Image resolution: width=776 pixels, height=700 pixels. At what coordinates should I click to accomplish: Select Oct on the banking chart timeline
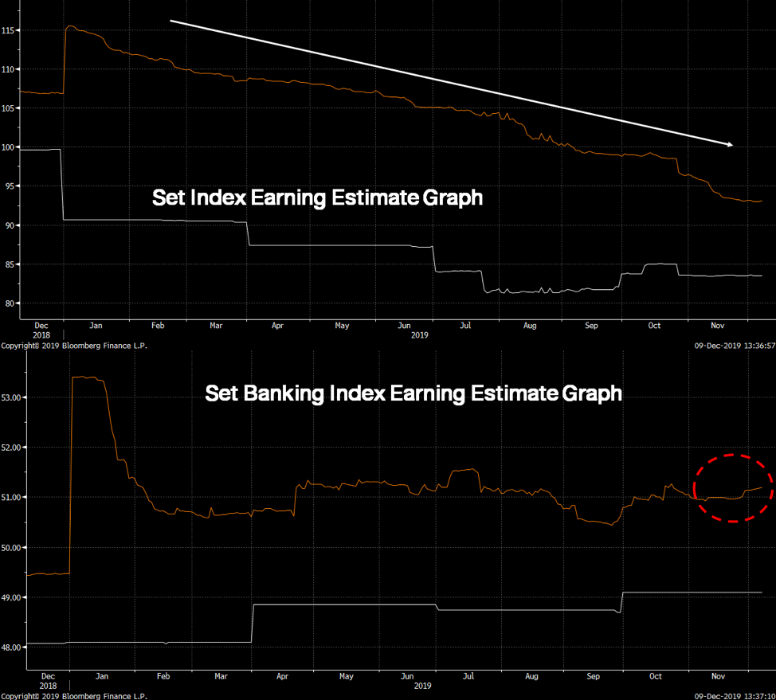[x=655, y=676]
